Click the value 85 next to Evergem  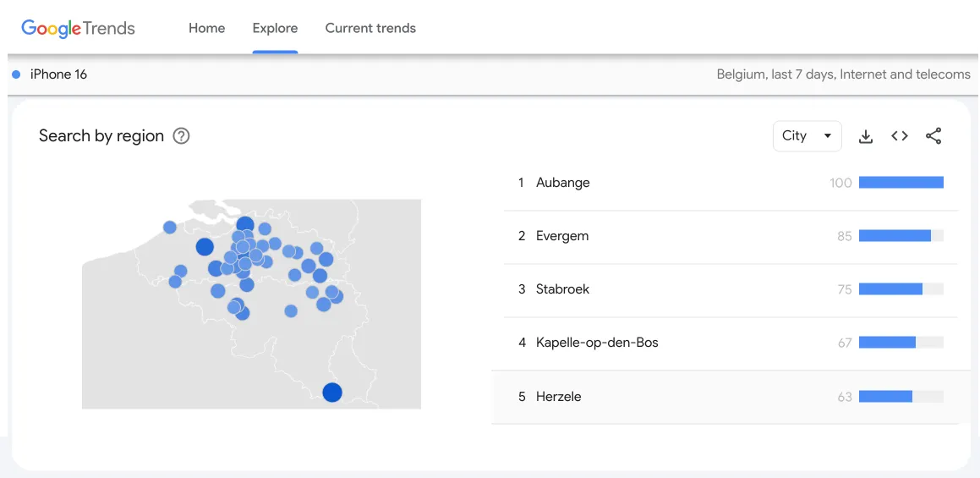[845, 237]
